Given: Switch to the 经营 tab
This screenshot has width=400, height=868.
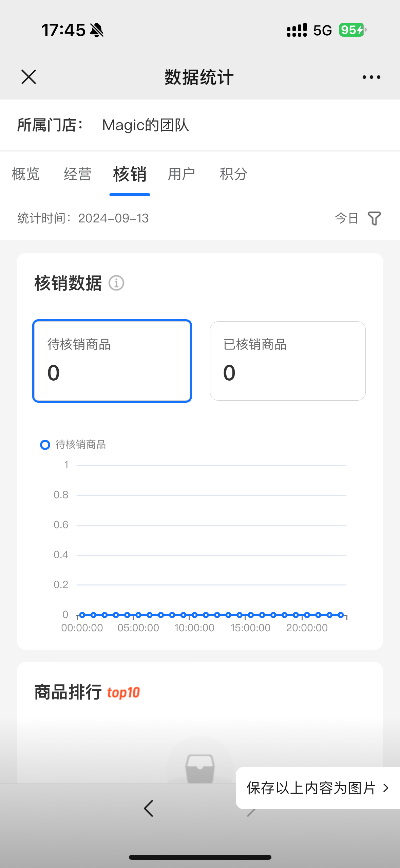Looking at the screenshot, I should pos(78,174).
